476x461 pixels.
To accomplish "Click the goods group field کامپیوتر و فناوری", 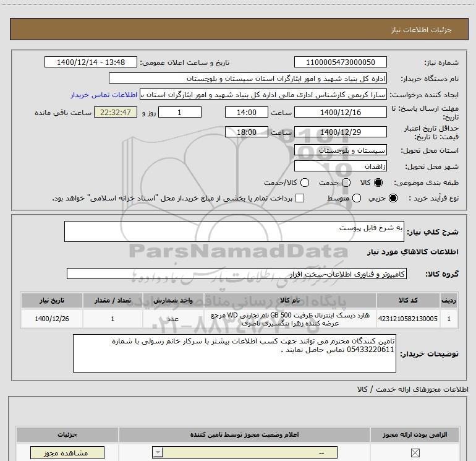I will tap(237, 274).
